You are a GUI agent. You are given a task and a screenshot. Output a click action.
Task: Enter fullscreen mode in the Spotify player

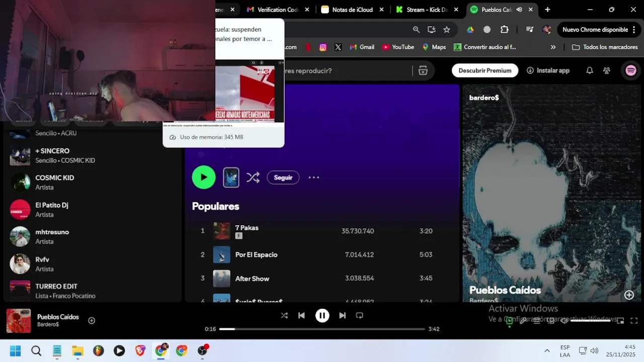(634, 320)
